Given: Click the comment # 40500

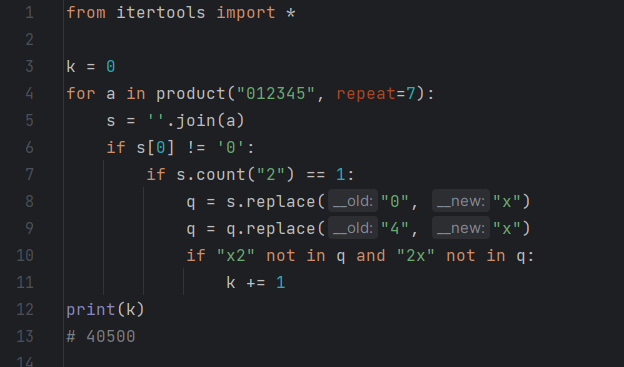Looking at the screenshot, I should [101, 336].
